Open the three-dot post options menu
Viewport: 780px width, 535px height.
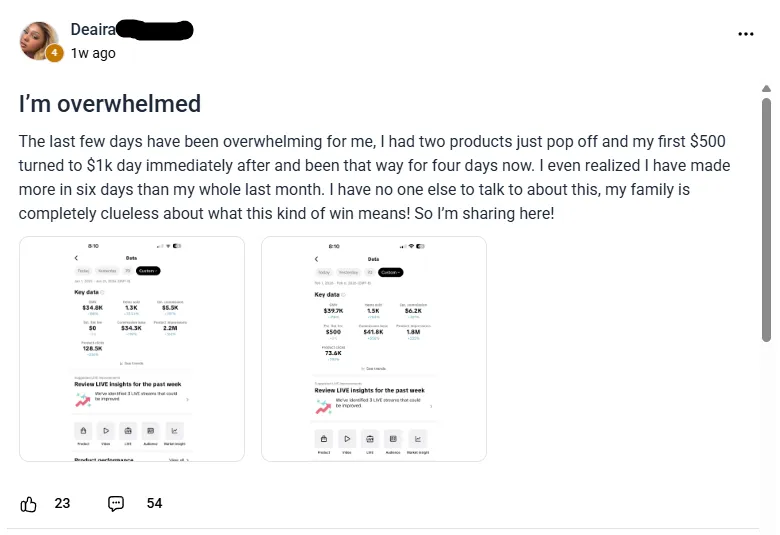pos(746,34)
